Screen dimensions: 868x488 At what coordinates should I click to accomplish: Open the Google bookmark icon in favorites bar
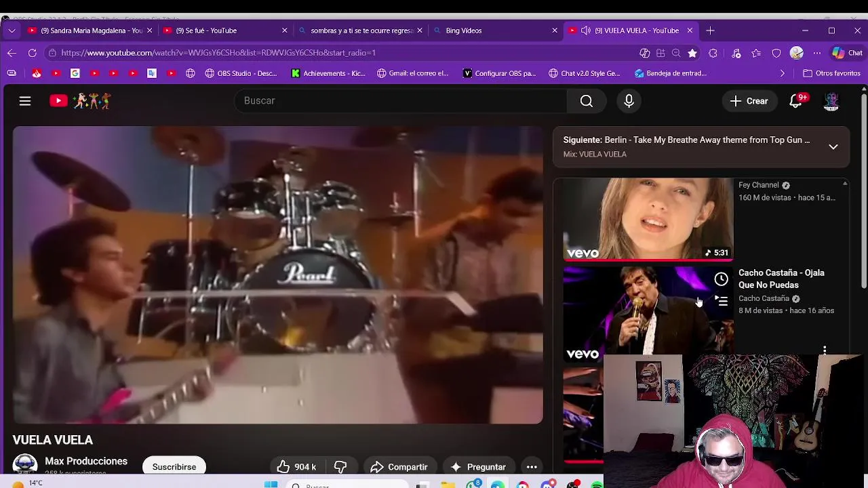[75, 73]
